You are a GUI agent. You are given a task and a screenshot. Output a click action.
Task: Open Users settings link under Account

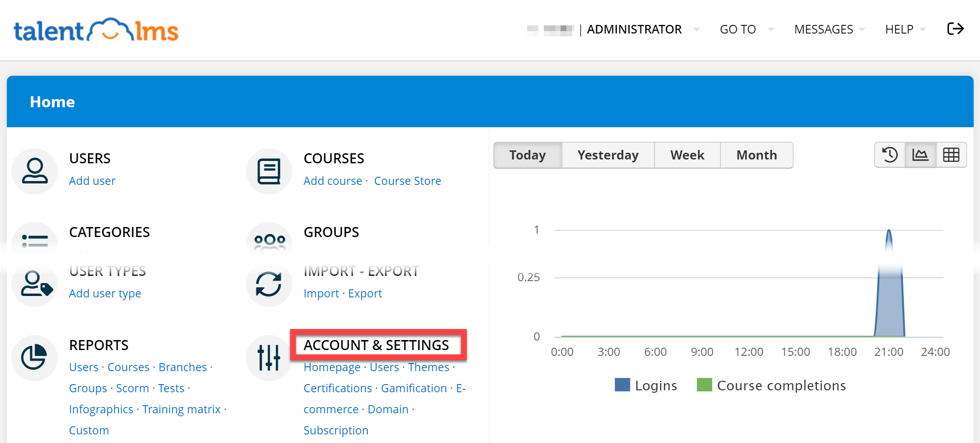(384, 367)
